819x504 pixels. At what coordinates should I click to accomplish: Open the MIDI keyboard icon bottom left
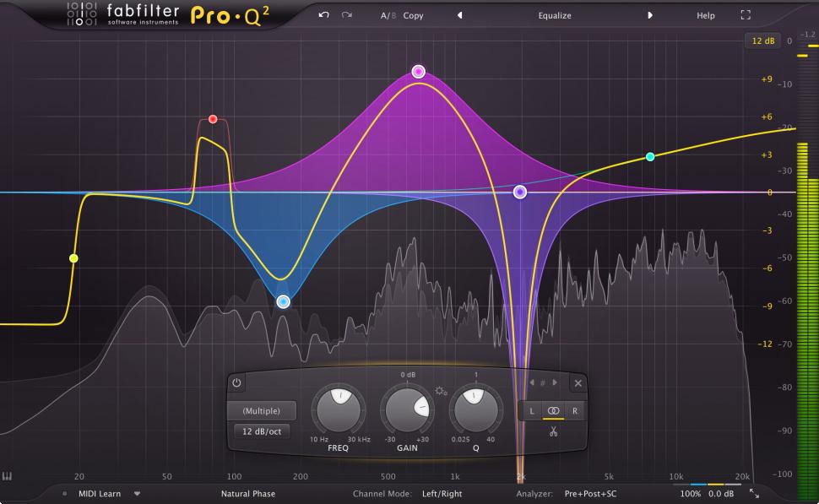click(12, 477)
